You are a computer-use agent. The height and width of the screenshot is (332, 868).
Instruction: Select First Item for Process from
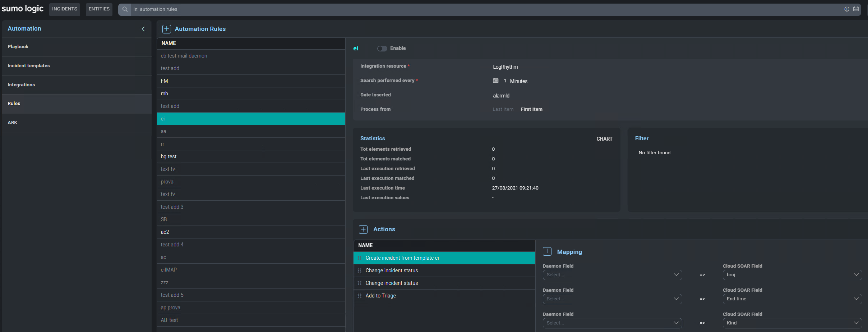[531, 109]
